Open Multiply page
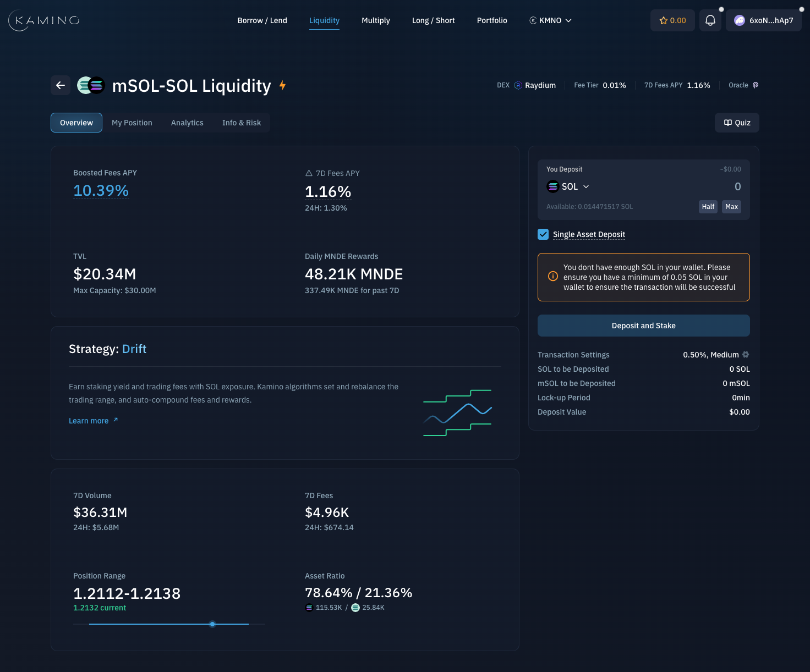The image size is (810, 672). (x=376, y=20)
